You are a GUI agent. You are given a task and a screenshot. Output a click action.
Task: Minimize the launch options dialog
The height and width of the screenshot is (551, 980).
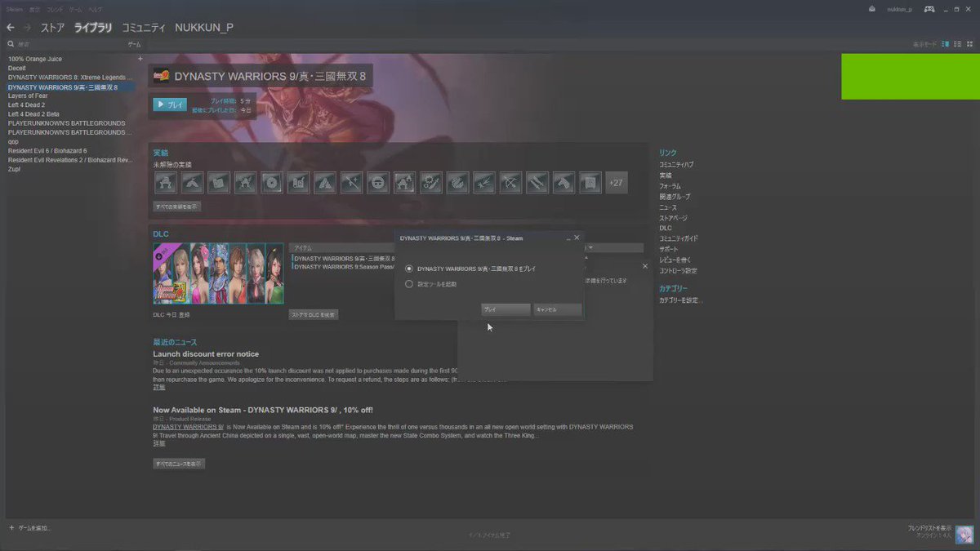[568, 238]
